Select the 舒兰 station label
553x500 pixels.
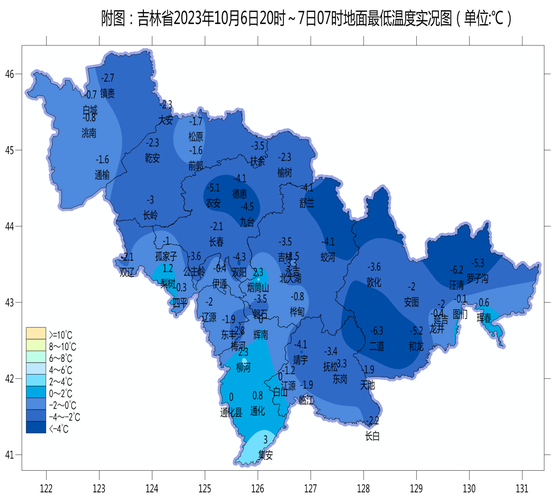[306, 203]
